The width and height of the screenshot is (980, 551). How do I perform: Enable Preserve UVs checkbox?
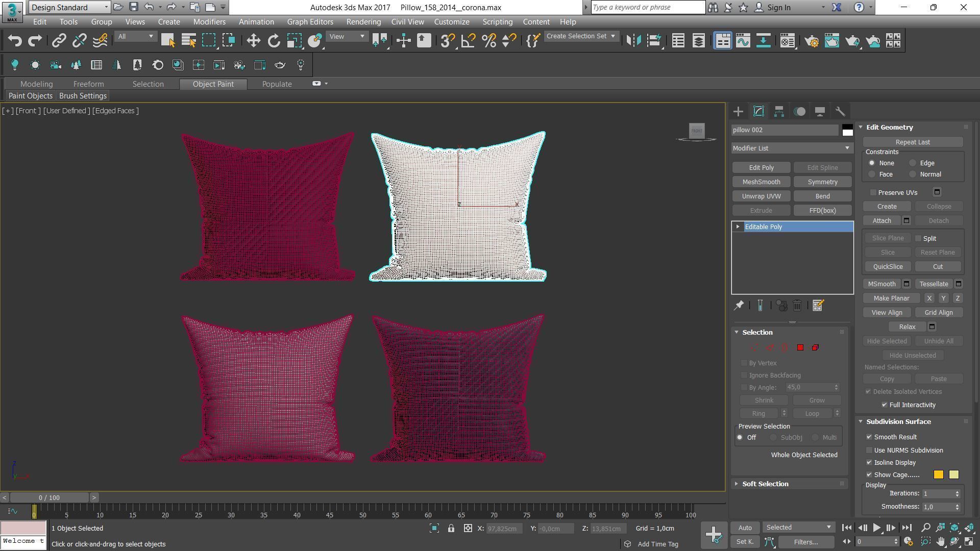tap(873, 192)
